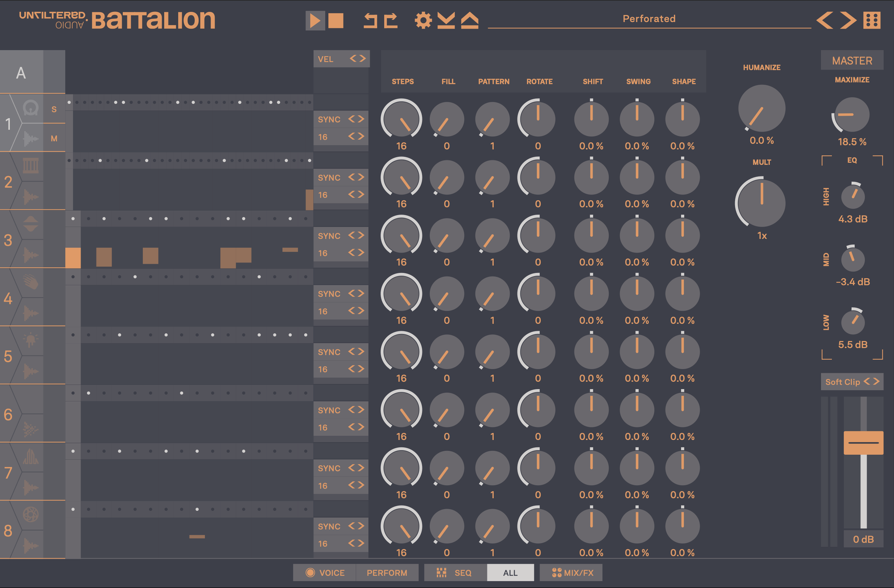Switch to the PERFORM tab
Image resolution: width=894 pixels, height=588 pixels.
coord(387,573)
